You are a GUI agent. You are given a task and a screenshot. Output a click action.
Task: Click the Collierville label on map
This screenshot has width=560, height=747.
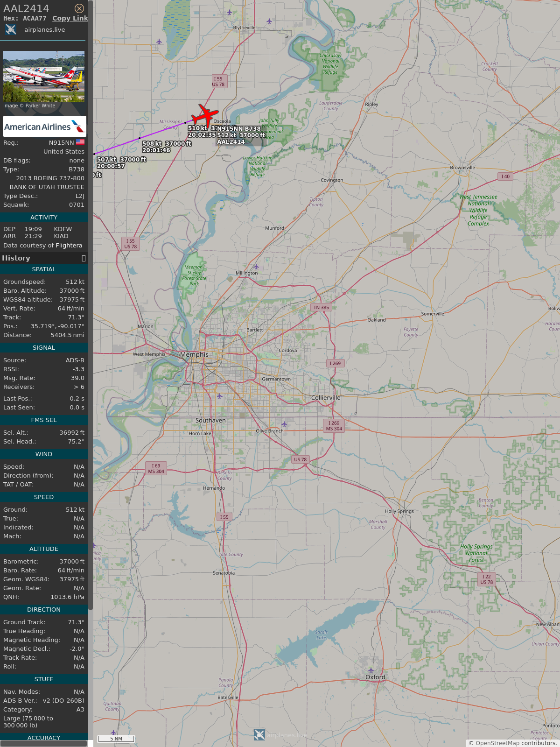[326, 398]
